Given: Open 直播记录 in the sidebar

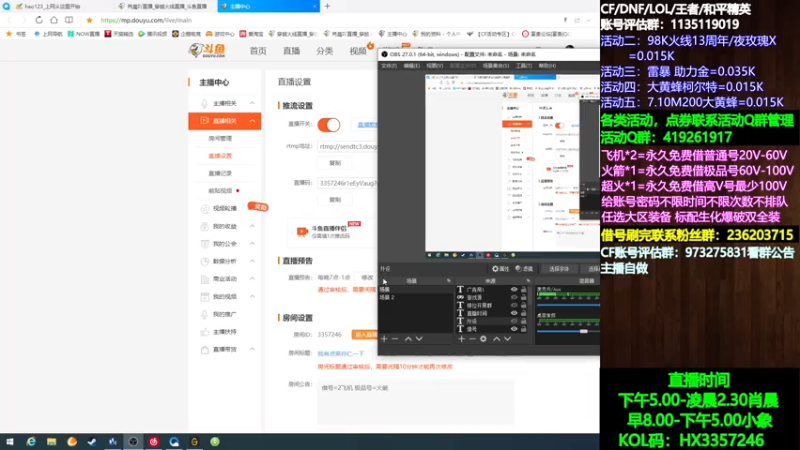Looking at the screenshot, I should coord(220,173).
